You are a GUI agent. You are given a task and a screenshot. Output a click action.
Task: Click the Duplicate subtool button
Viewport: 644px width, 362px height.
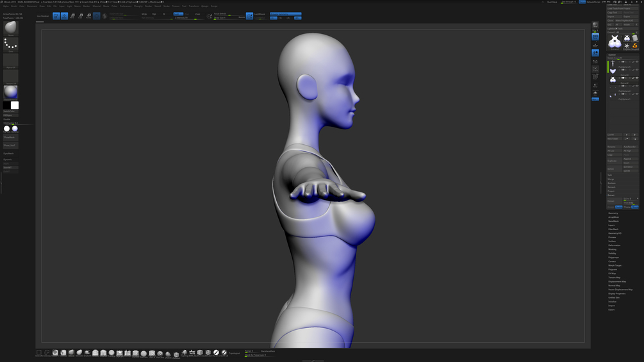pyautogui.click(x=615, y=161)
